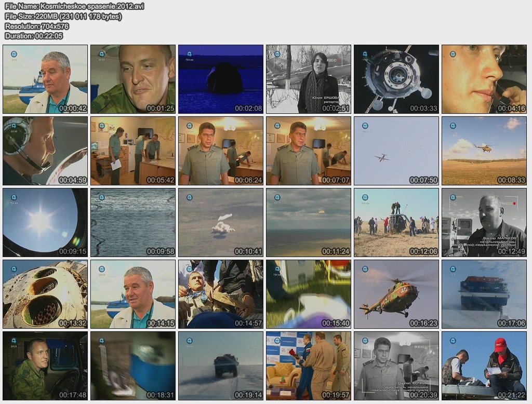
Task: Click the vehicle on snow thumbnail at 00:19:14
Action: point(221,366)
